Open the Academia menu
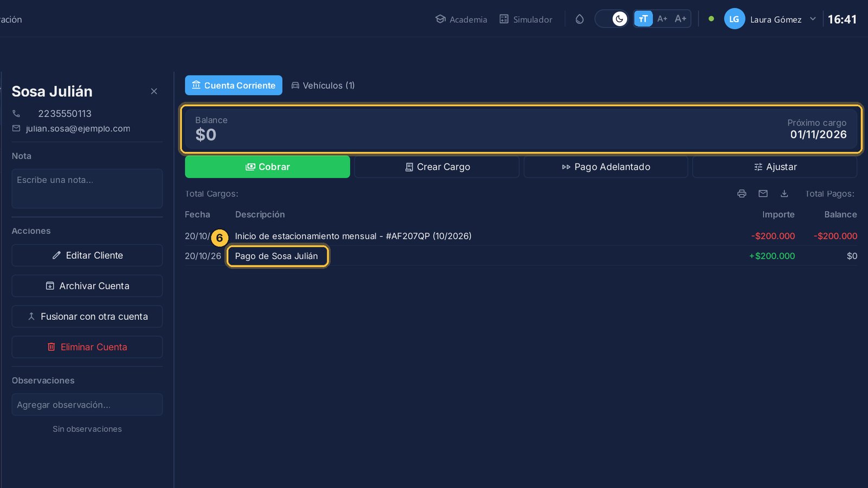This screenshot has width=868, height=488. (461, 19)
